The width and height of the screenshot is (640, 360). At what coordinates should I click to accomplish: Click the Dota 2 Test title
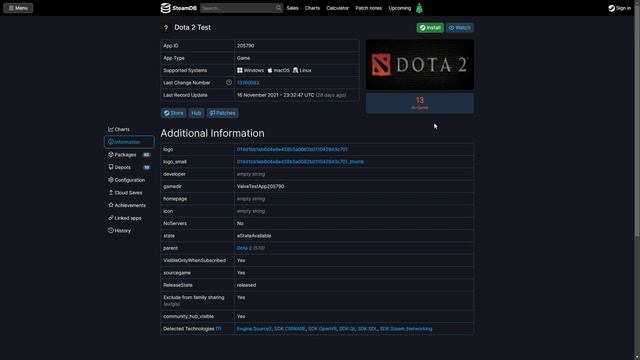pyautogui.click(x=193, y=27)
